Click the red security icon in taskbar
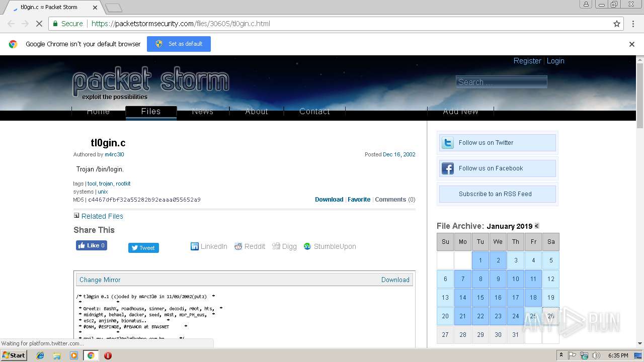This screenshot has width=644, height=362. click(108, 355)
